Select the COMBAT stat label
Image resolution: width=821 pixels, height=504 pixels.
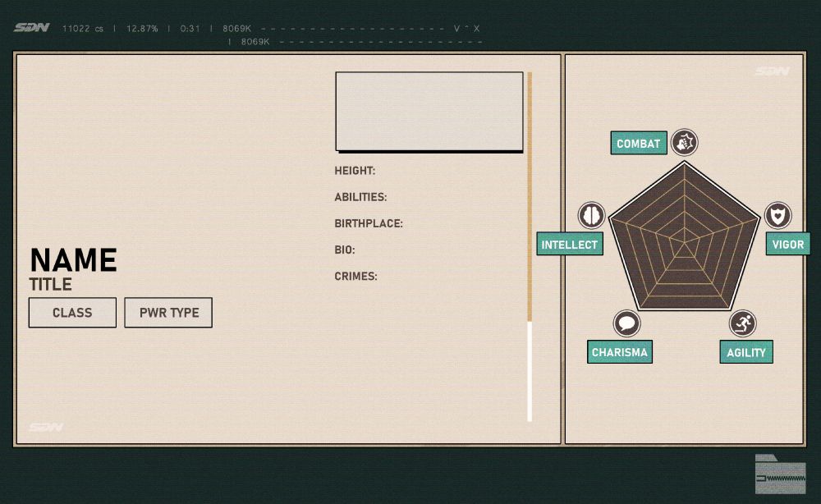638,143
